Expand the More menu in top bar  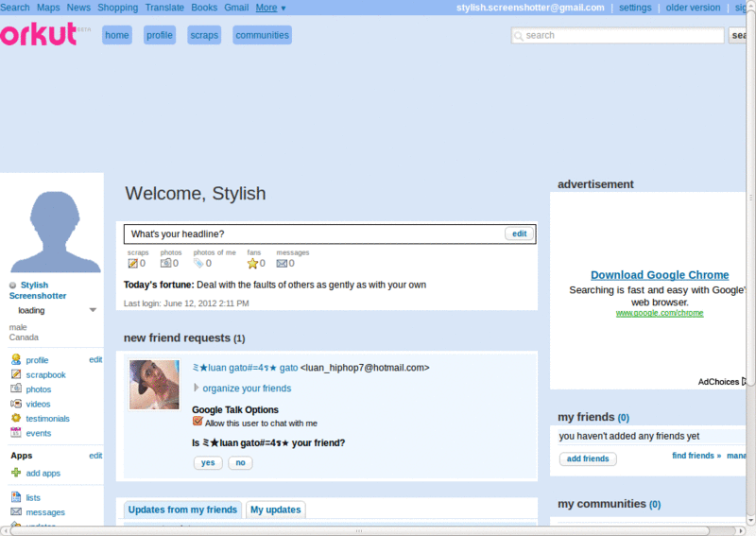[x=270, y=8]
